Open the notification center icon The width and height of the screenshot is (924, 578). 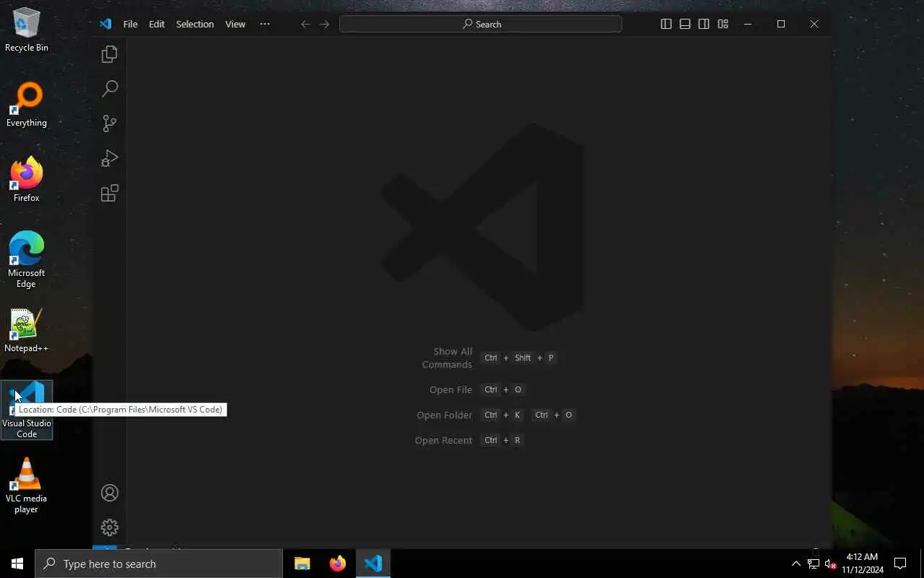[x=900, y=564]
